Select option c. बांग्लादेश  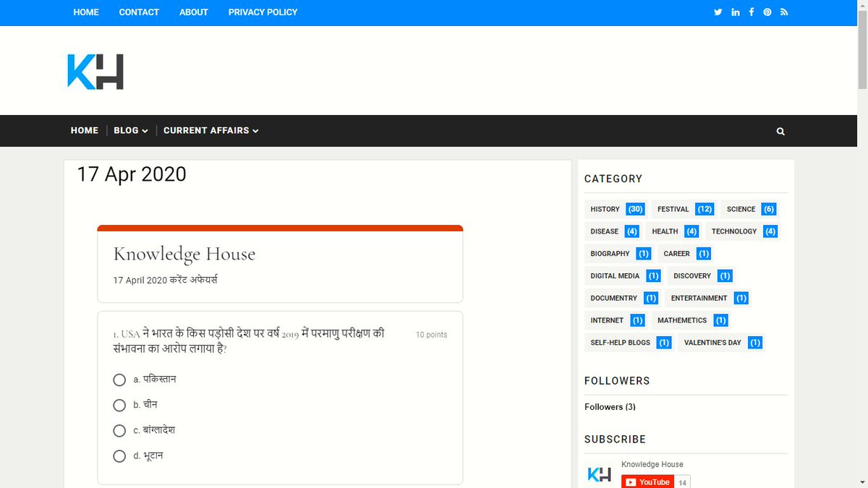point(119,431)
